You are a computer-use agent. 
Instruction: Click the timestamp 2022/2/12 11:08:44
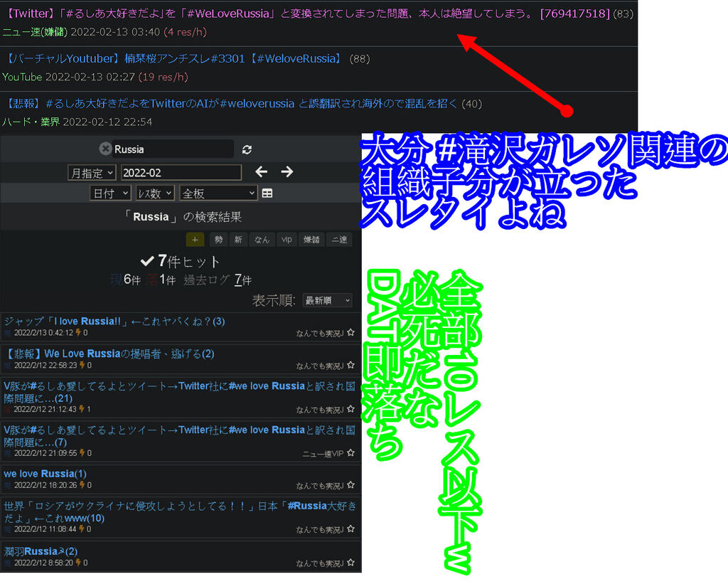pos(45,529)
